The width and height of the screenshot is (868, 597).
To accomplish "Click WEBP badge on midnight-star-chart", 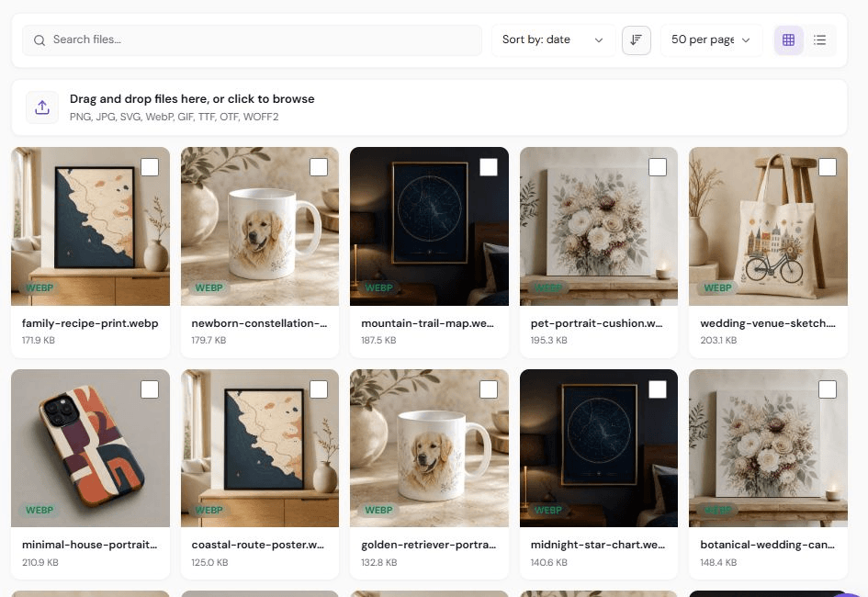I will tap(548, 510).
